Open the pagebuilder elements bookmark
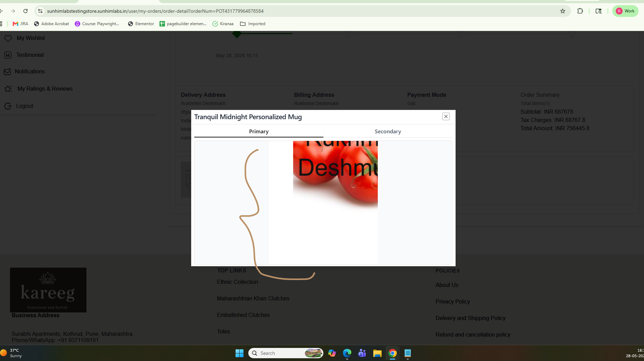Viewport: 644px width, 361px height. tap(183, 24)
